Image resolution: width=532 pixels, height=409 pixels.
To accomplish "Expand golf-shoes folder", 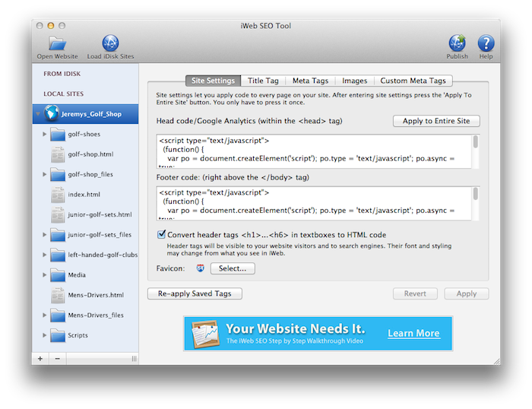I will point(44,134).
